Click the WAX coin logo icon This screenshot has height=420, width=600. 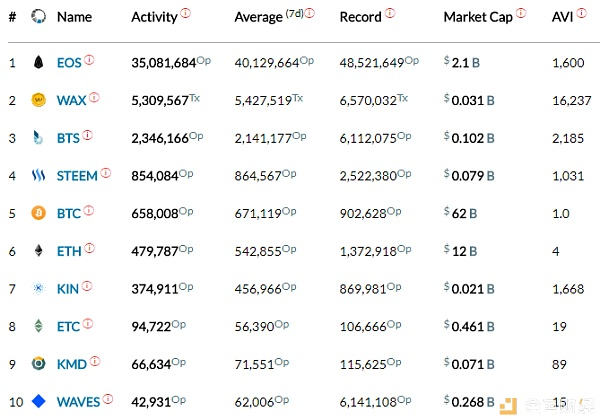(39, 100)
